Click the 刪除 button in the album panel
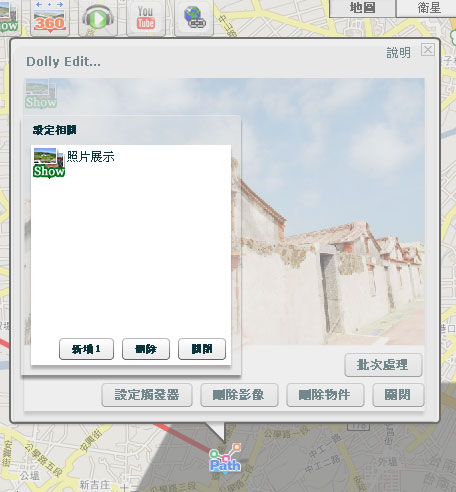The image size is (456, 492). 146,349
